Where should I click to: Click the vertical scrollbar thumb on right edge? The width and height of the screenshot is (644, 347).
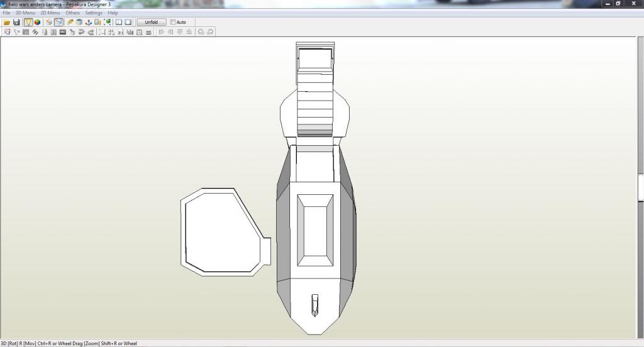tap(641, 188)
